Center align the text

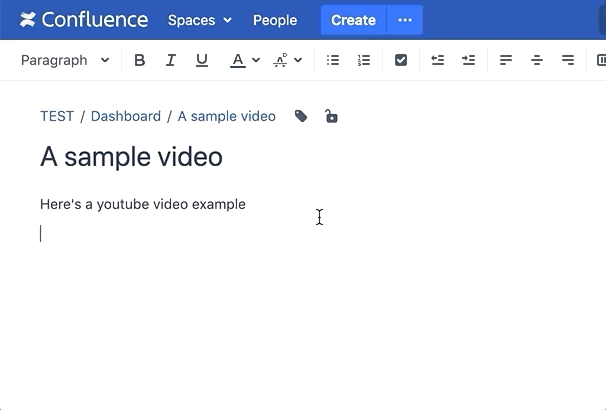click(x=537, y=60)
